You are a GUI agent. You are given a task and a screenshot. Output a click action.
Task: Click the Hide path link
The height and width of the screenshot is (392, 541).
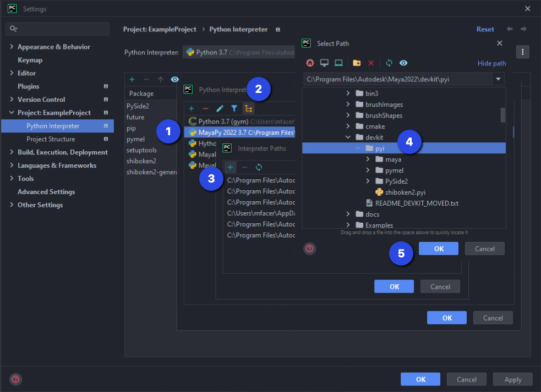[x=491, y=63]
